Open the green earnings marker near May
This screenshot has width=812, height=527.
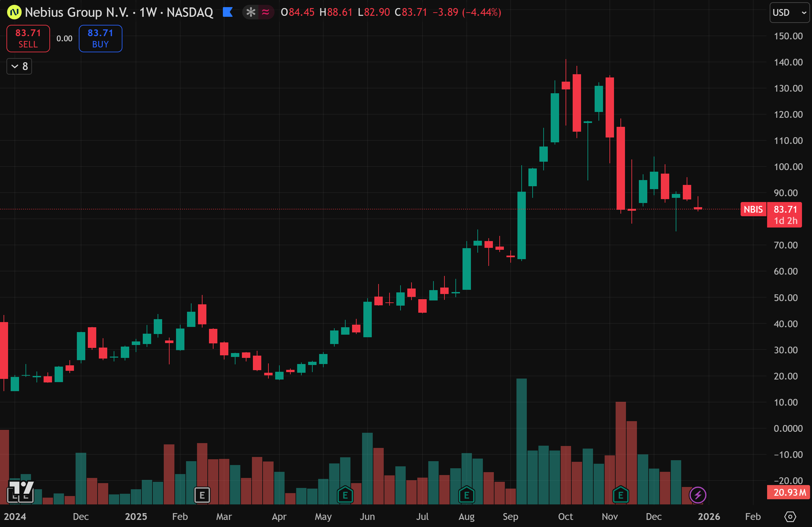click(345, 495)
